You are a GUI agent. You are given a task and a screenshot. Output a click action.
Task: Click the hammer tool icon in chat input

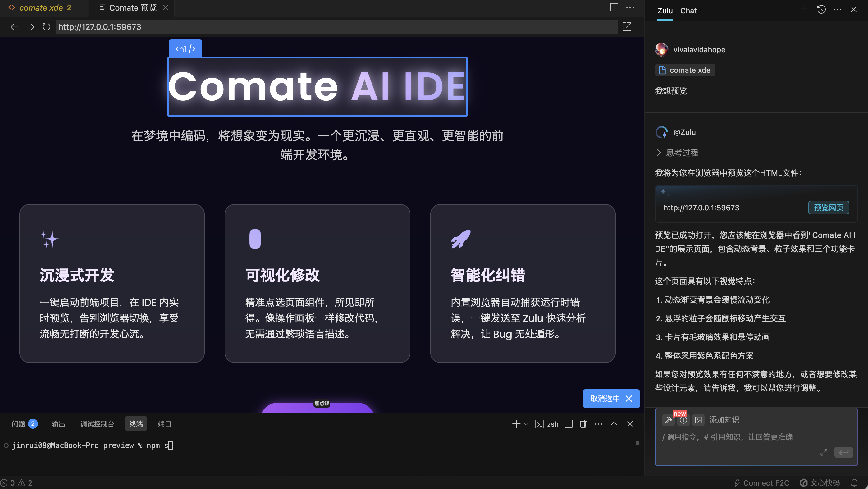tap(669, 420)
